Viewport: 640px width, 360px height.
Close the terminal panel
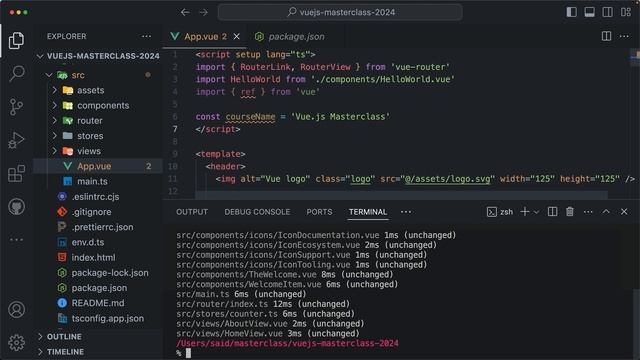pyautogui.click(x=624, y=211)
